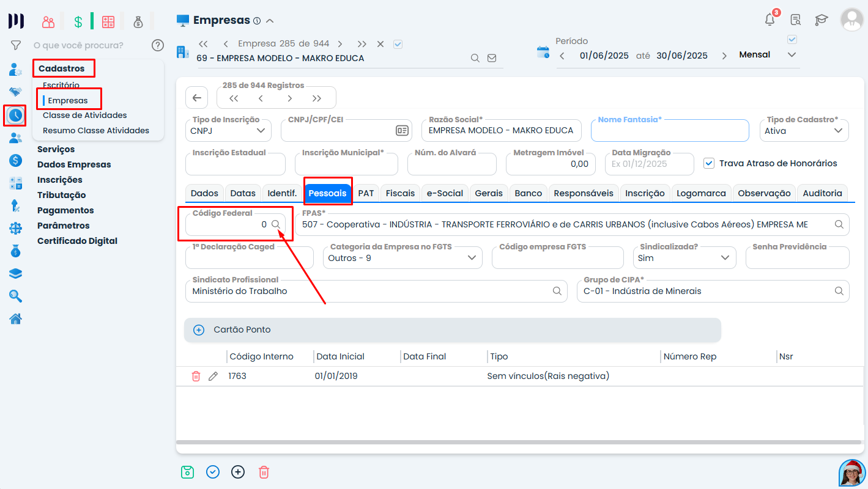Viewport: 868px width, 489px height.
Task: Delete the Cartão Ponto row 1763
Action: (196, 377)
